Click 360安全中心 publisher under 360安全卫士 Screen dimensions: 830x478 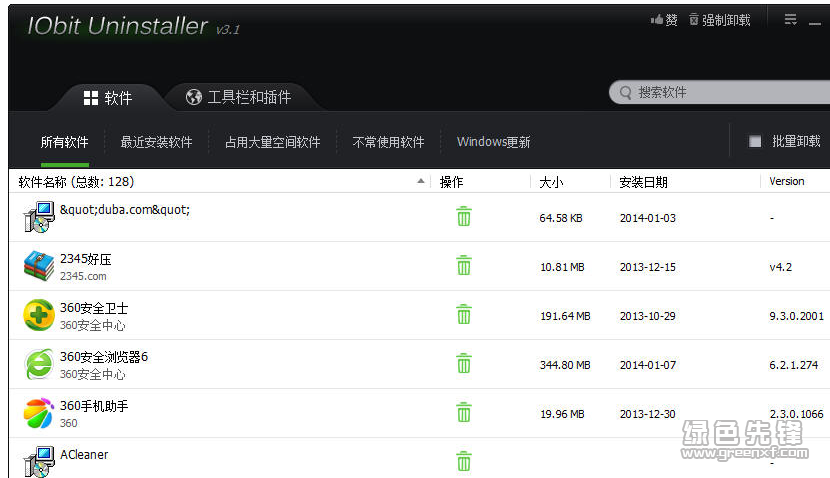tap(93, 325)
